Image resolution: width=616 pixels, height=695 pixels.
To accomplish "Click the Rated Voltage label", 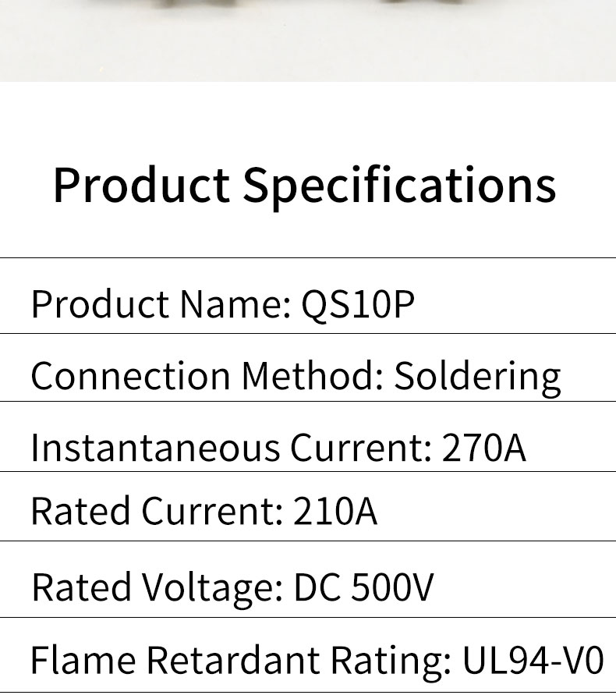I will coord(157,587).
